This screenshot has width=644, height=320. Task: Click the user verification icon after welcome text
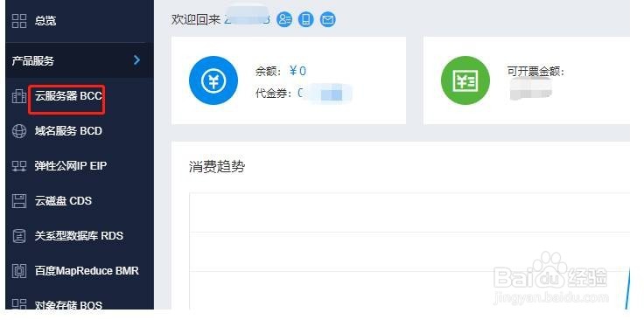point(284,19)
